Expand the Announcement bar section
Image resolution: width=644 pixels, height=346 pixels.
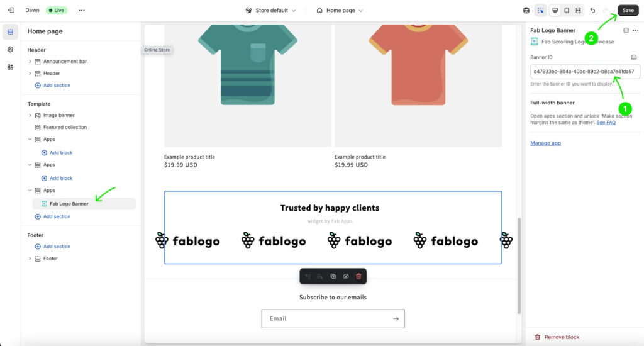(30, 61)
